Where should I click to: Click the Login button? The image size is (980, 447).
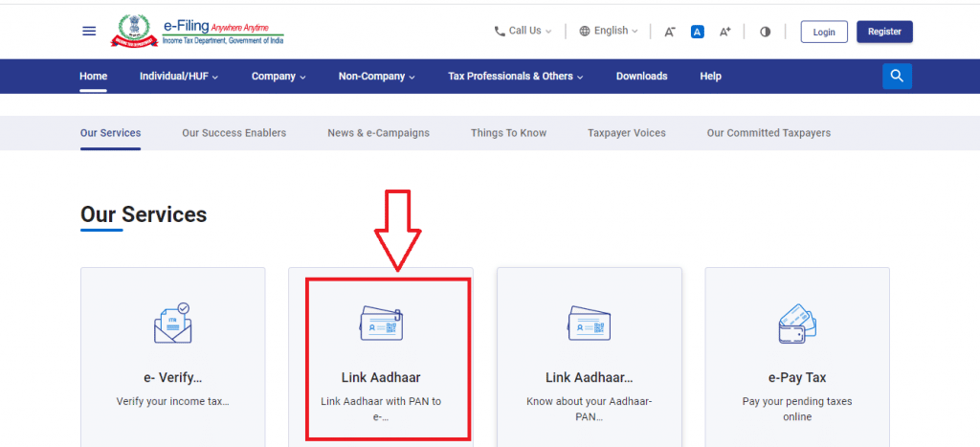click(x=824, y=32)
